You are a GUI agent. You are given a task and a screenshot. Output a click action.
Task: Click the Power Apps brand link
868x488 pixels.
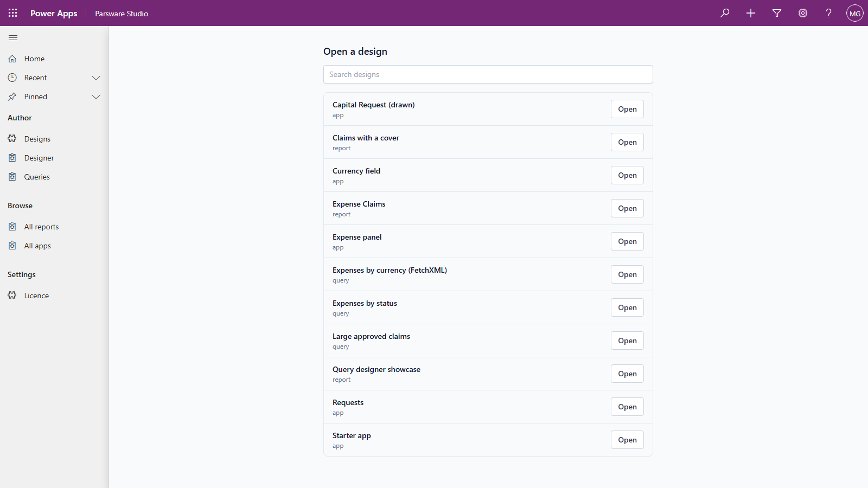[x=54, y=13]
